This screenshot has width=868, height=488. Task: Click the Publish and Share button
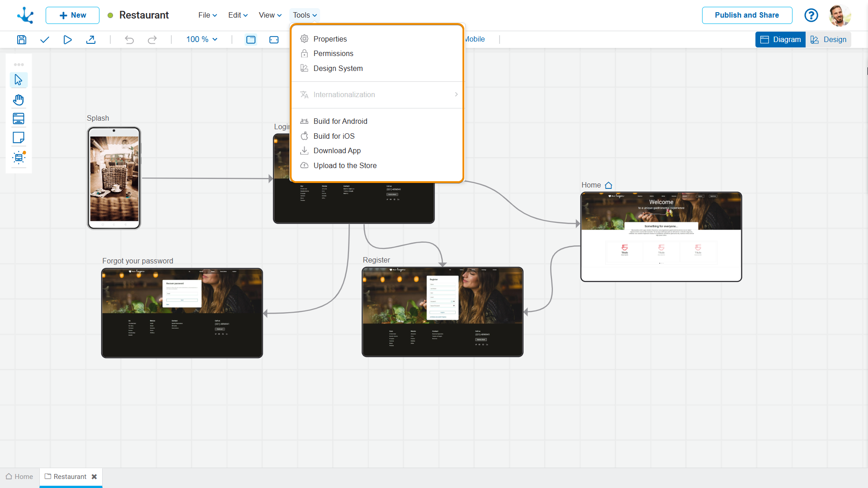(x=747, y=15)
